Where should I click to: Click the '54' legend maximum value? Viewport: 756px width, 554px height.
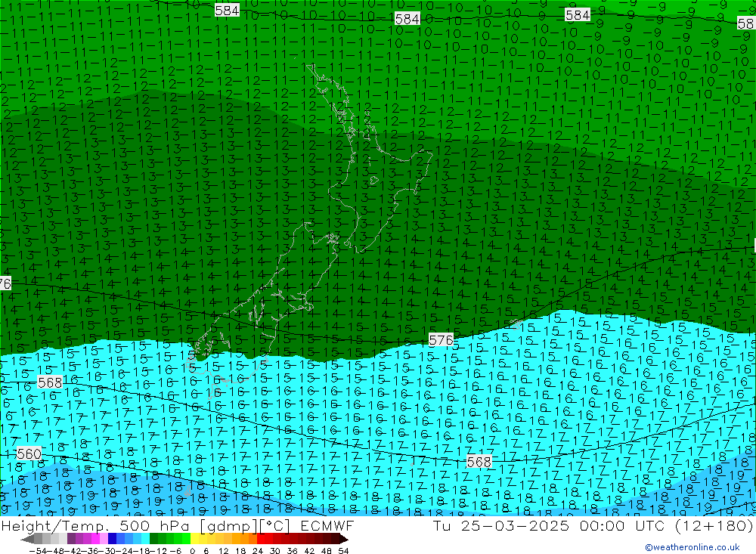point(343,551)
